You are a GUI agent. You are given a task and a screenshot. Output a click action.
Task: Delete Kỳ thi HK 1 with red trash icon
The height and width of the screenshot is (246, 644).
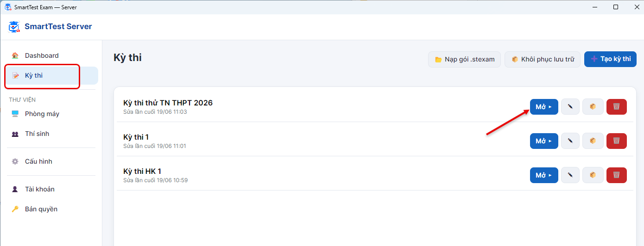[x=617, y=175]
